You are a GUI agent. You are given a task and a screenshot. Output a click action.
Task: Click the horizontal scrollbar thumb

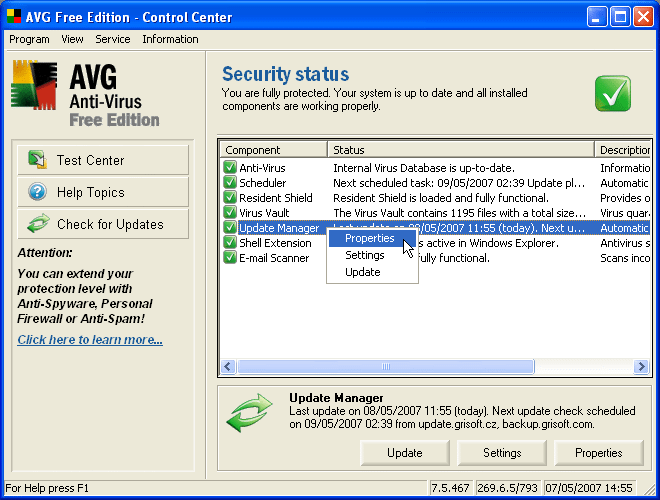coord(386,366)
